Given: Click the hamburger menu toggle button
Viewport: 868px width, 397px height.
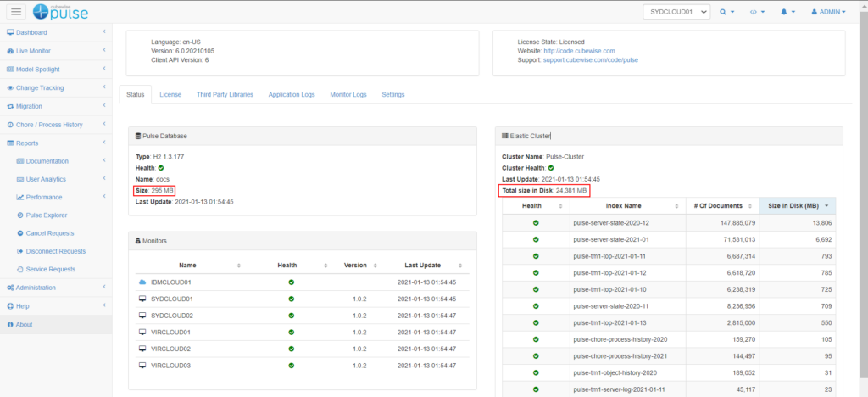Looking at the screenshot, I should 16,12.
